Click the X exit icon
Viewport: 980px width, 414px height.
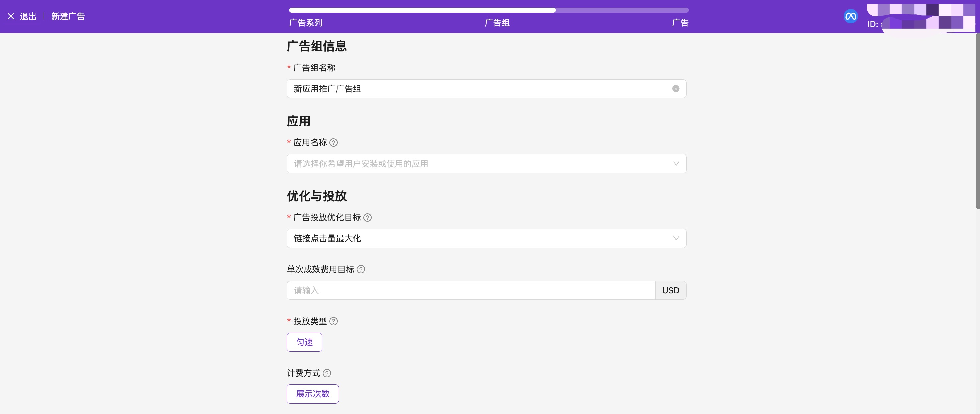pos(11,16)
